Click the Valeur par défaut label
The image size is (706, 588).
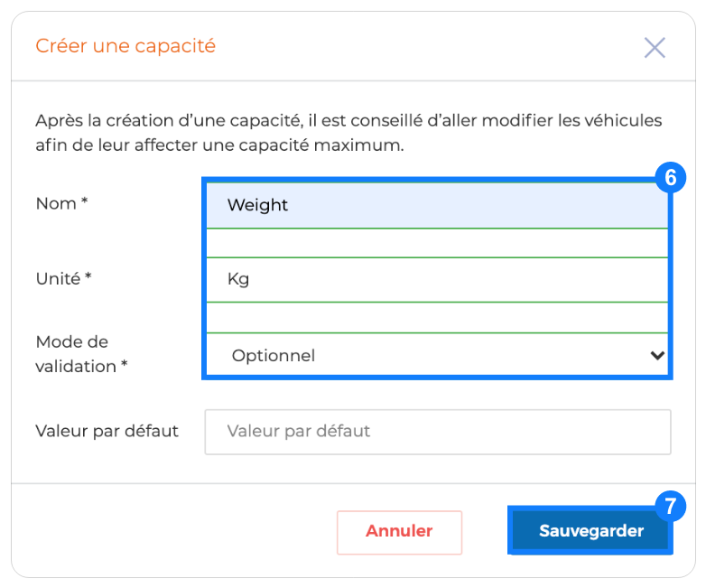point(107,431)
